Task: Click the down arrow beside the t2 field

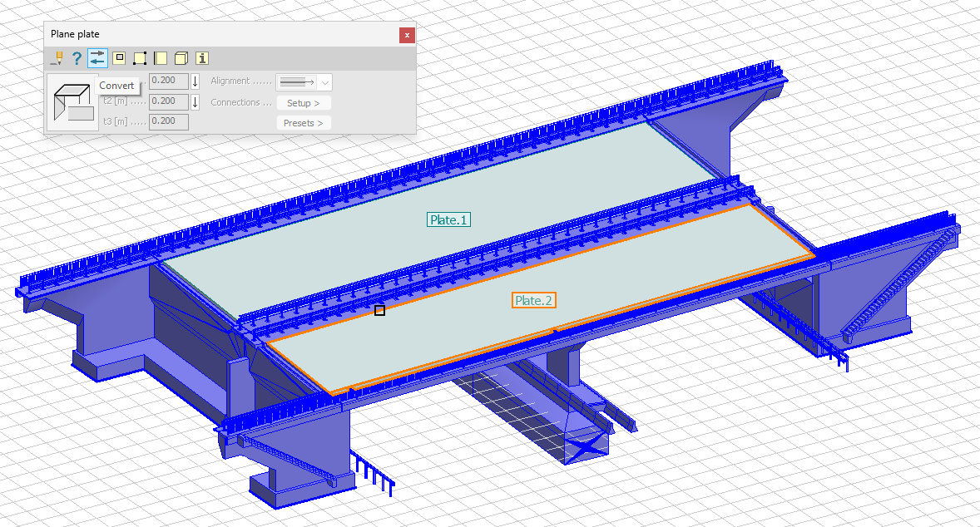Action: click(x=196, y=102)
